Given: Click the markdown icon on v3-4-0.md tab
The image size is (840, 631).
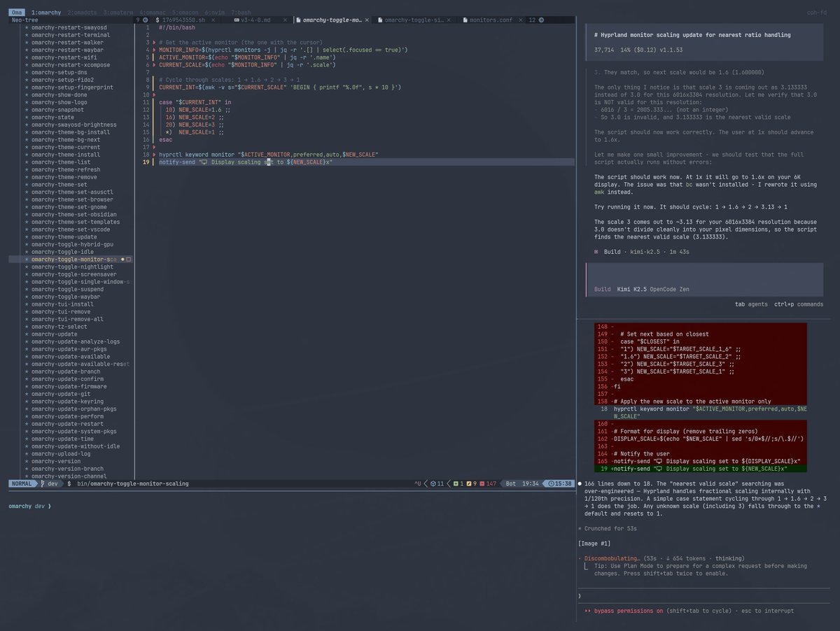Looking at the screenshot, I should tap(236, 20).
